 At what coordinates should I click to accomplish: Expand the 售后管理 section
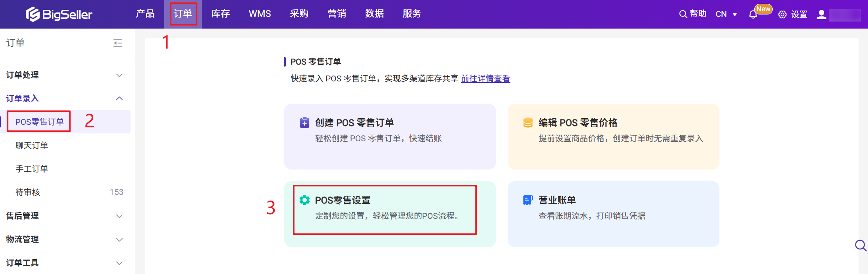point(120,216)
